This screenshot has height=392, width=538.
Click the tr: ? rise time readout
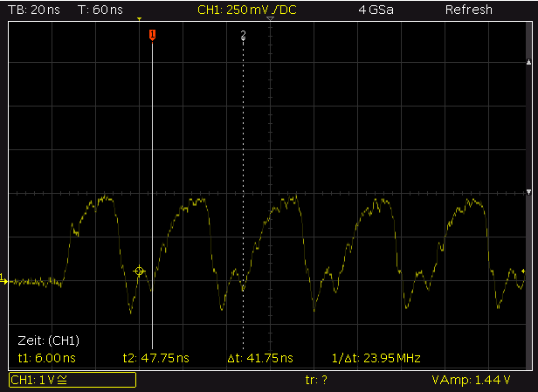tap(316, 380)
